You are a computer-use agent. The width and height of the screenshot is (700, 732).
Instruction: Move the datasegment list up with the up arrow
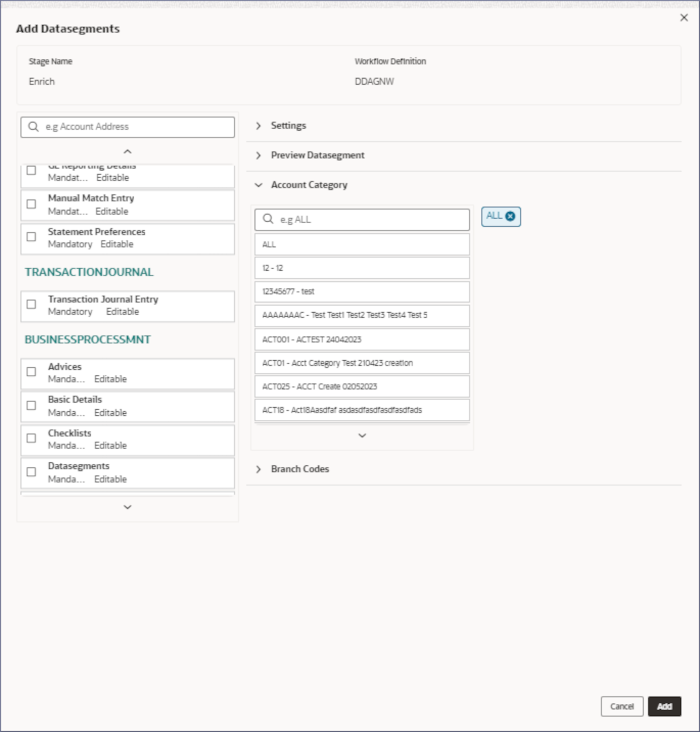pos(127,151)
